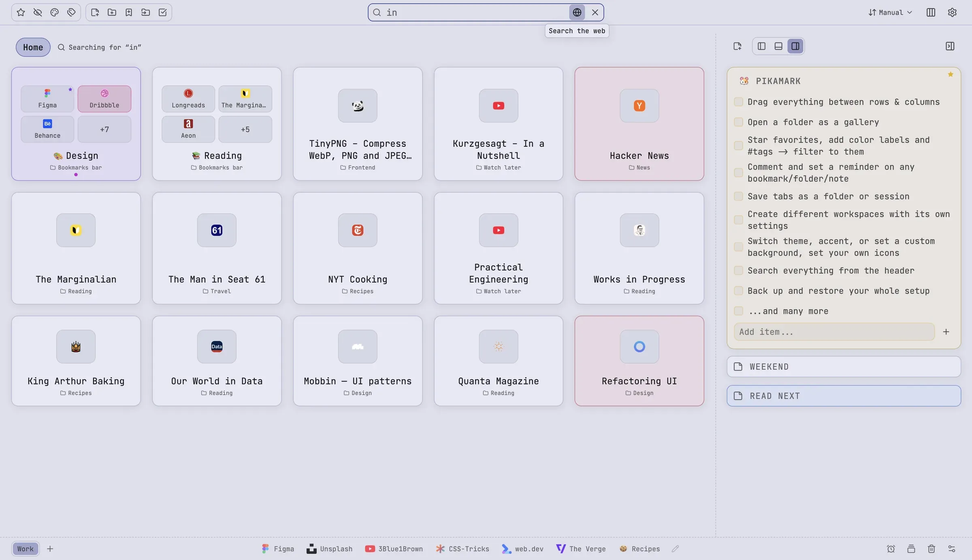Screen dimensions: 972x560
Task: Check "Create different workspaces" item
Action: coord(739,220)
